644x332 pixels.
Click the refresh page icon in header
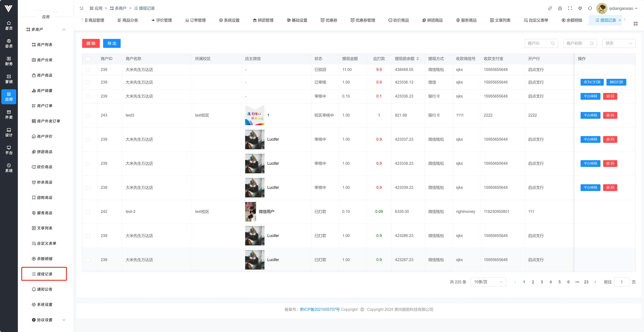(x=590, y=8)
